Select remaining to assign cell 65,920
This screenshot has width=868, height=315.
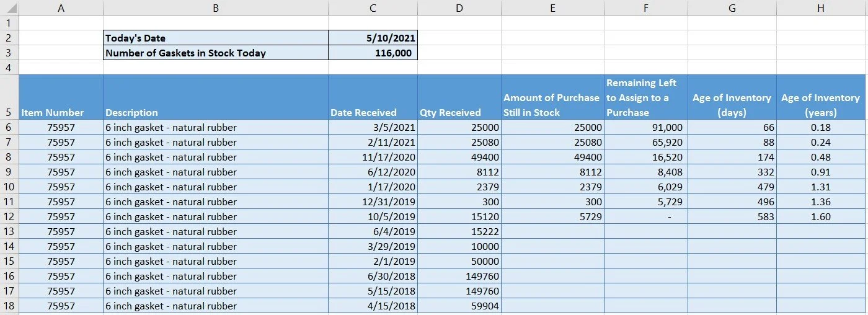pyautogui.click(x=646, y=143)
